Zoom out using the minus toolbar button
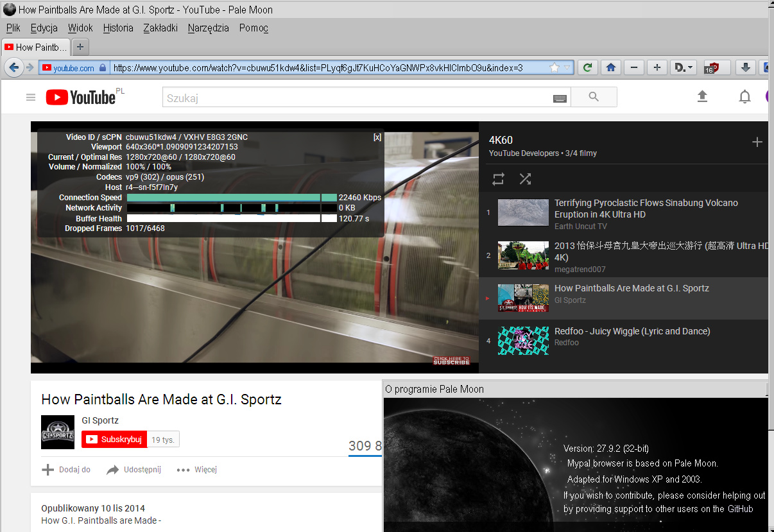The width and height of the screenshot is (774, 532). point(634,67)
